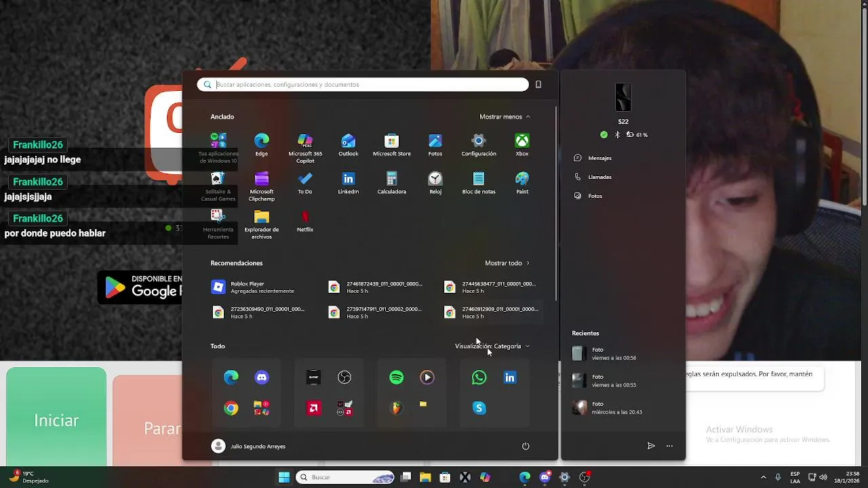This screenshot has height=488, width=868.
Task: Open pinned Outlook app
Action: tap(348, 145)
